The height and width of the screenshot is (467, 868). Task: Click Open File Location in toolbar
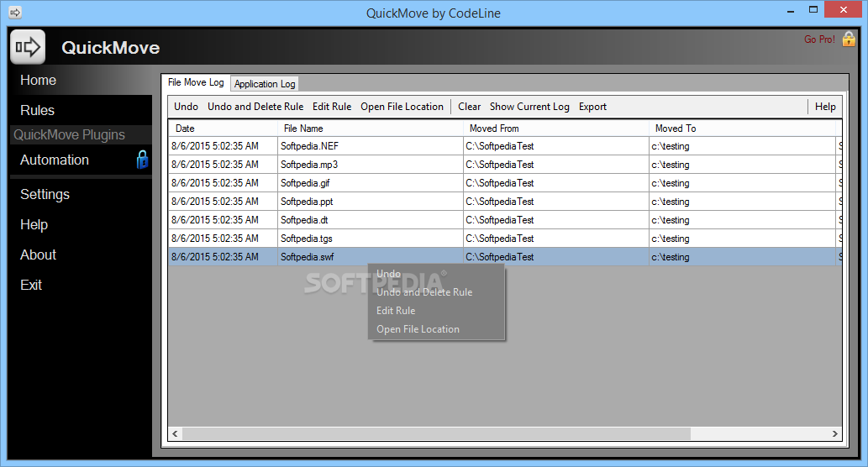tap(402, 106)
